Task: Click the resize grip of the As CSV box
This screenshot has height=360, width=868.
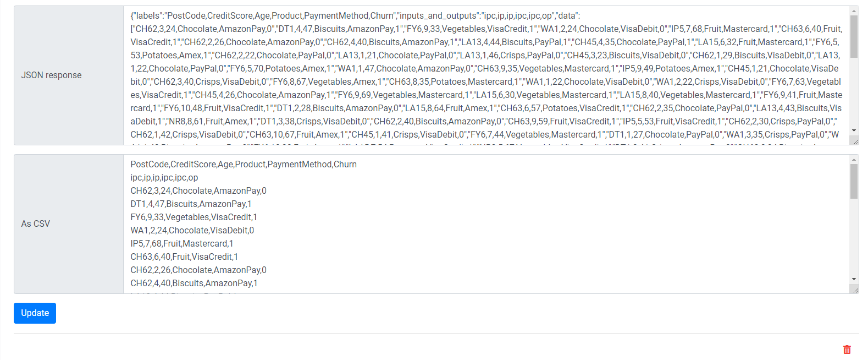Action: pyautogui.click(x=856, y=290)
